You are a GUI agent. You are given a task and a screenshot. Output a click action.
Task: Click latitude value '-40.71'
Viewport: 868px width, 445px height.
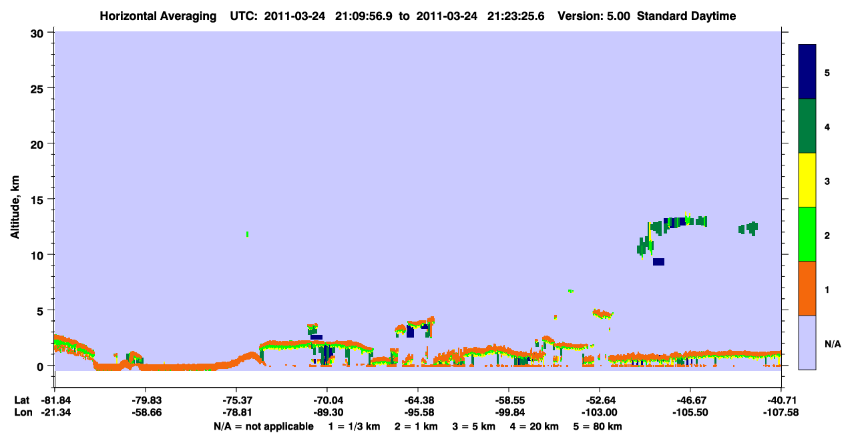point(781,400)
